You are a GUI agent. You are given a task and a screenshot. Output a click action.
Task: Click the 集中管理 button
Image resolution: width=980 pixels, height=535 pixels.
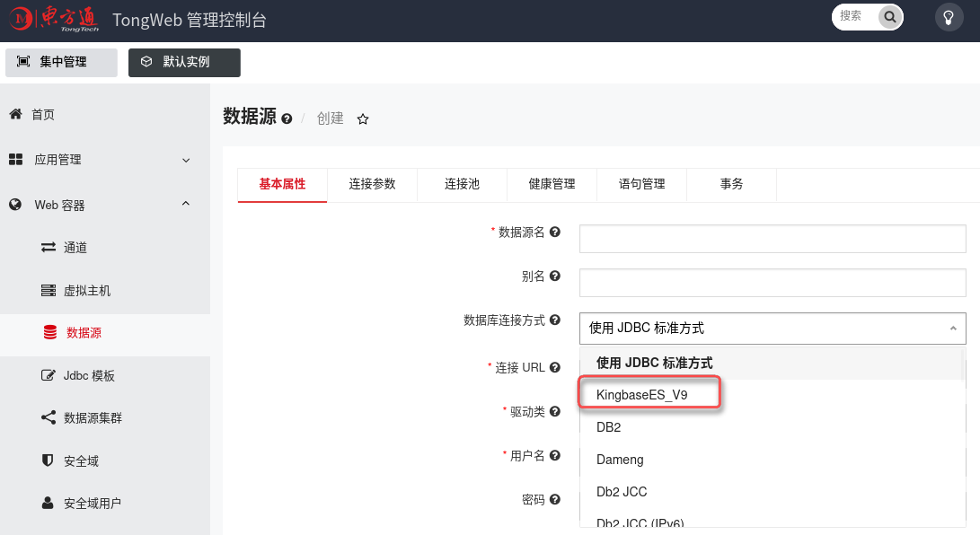pyautogui.click(x=61, y=63)
